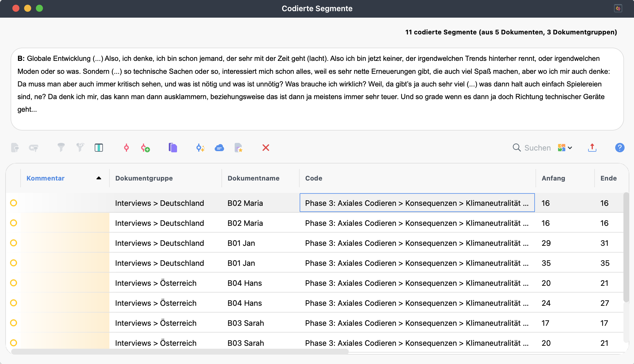
Task: Click the Anfang column header
Action: (553, 178)
